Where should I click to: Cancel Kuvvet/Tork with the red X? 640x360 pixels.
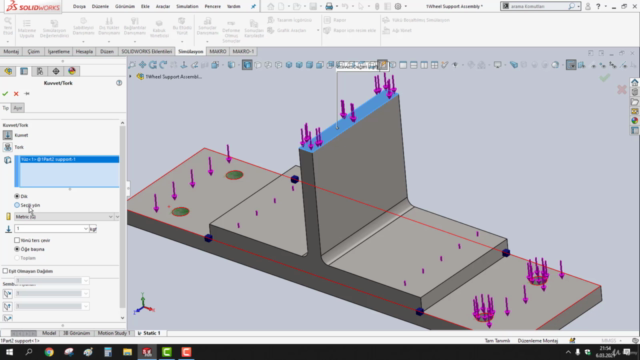[x=16, y=94]
